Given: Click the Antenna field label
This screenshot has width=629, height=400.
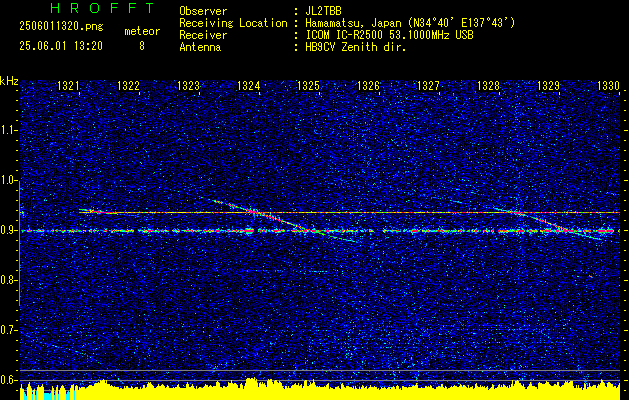Looking at the screenshot, I should coord(200,47).
